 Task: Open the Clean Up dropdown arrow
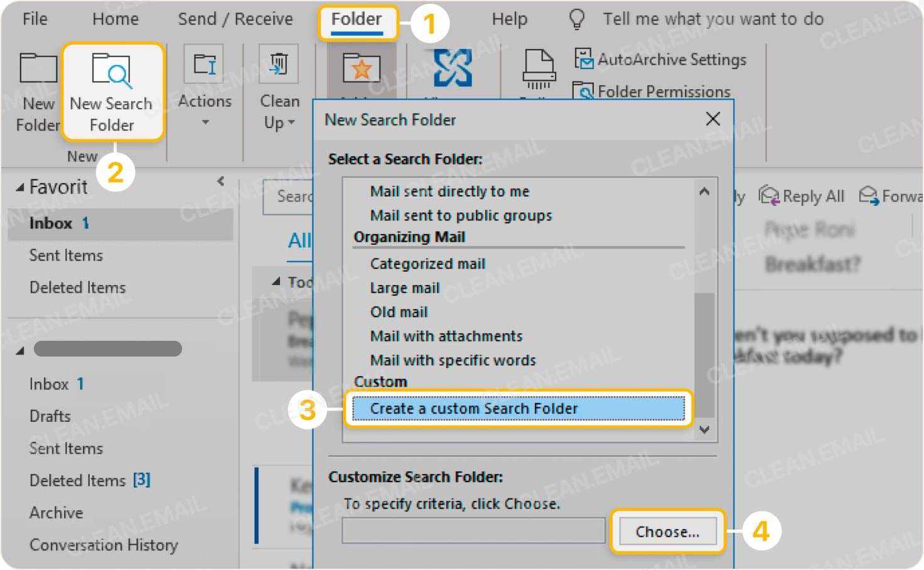292,123
